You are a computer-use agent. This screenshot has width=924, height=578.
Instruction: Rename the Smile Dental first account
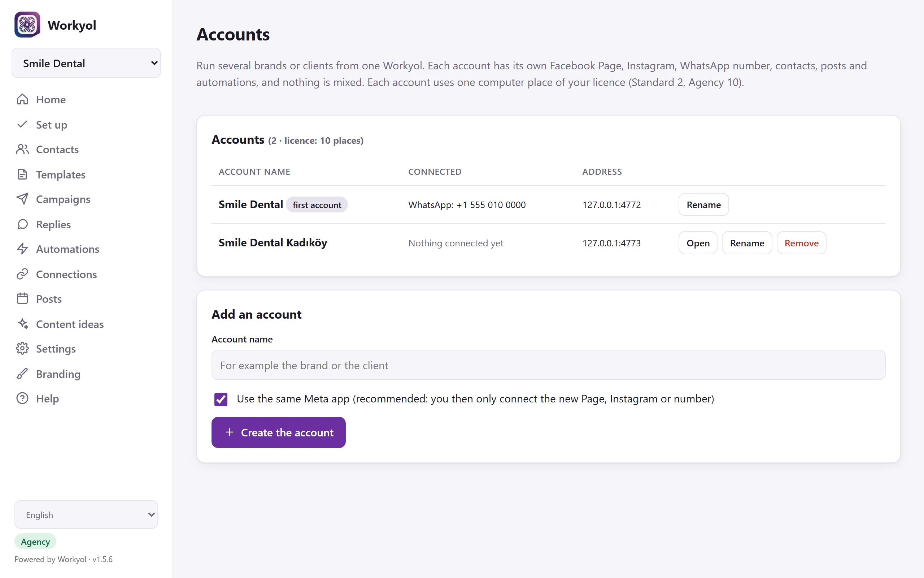click(x=703, y=204)
